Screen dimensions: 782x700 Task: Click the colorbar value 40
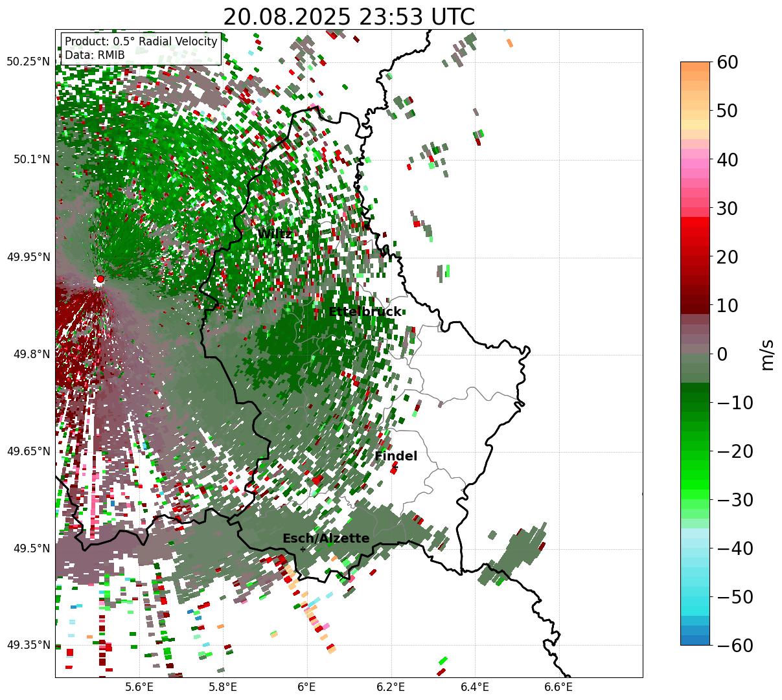pos(727,159)
